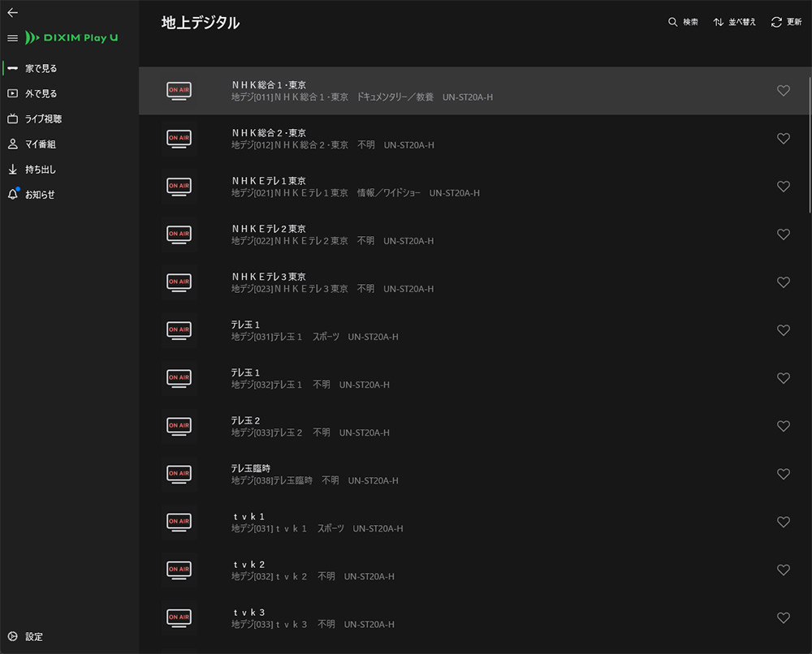812x654 pixels.
Task: Toggle favorite heart for tvk1
Action: (783, 523)
